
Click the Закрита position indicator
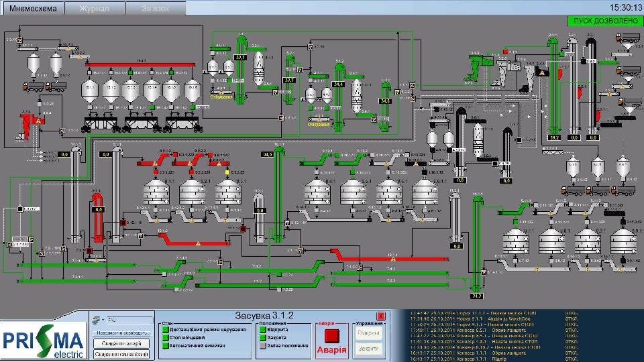[x=263, y=338]
